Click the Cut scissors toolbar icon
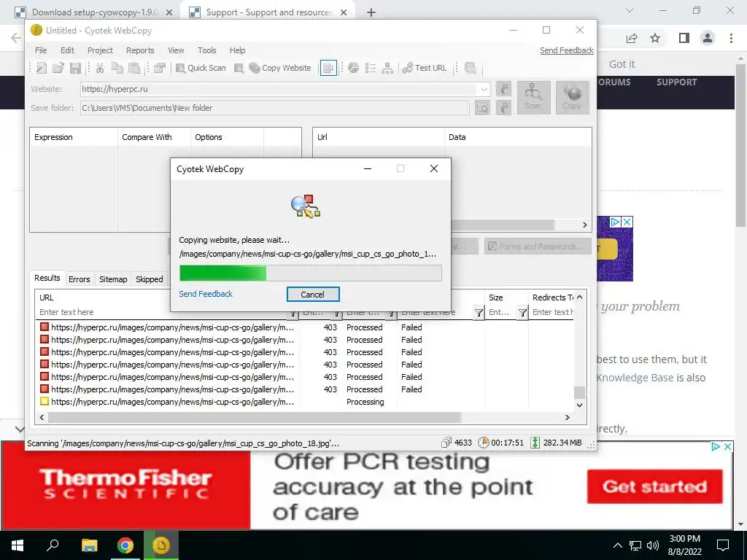The image size is (747, 560). [100, 68]
